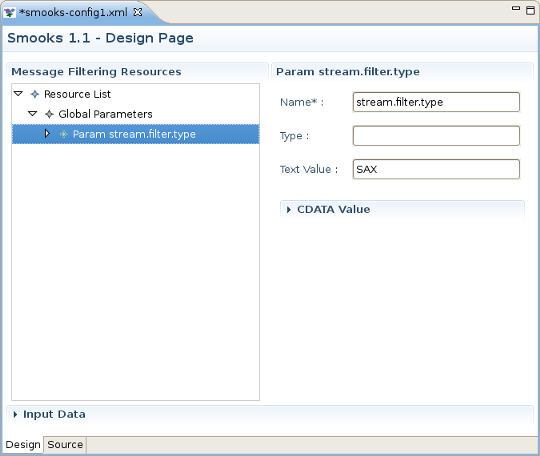Click the Param stream.filter.type section heading
Image resolution: width=540 pixels, height=456 pixels.
coord(348,72)
